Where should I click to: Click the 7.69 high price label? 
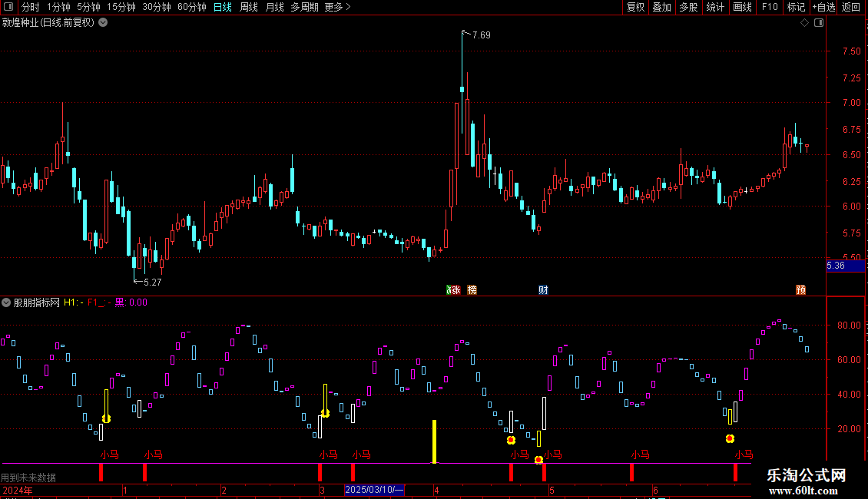(x=481, y=35)
